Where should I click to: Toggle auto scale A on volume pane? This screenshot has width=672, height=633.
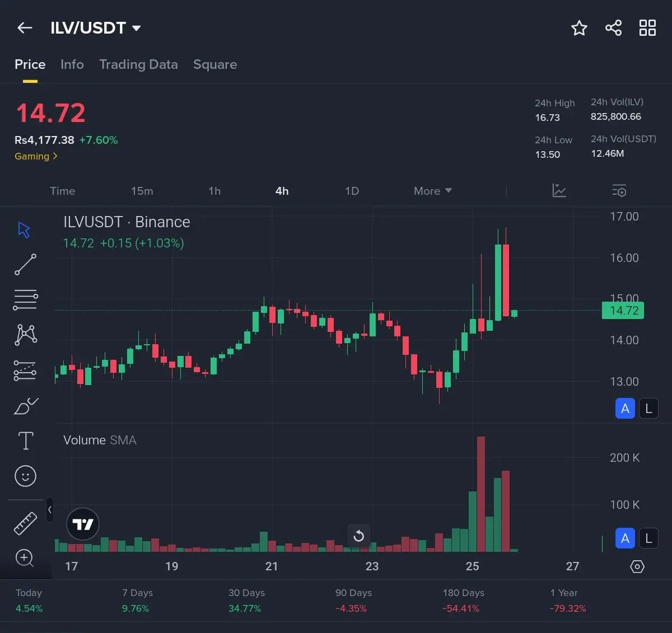(x=625, y=538)
